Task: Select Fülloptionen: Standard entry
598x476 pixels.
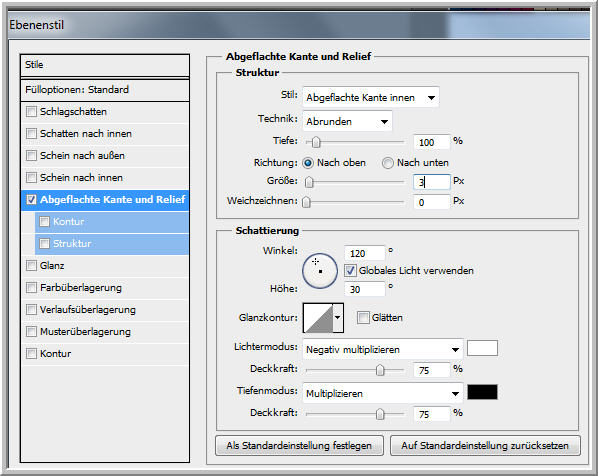Action: coord(105,90)
